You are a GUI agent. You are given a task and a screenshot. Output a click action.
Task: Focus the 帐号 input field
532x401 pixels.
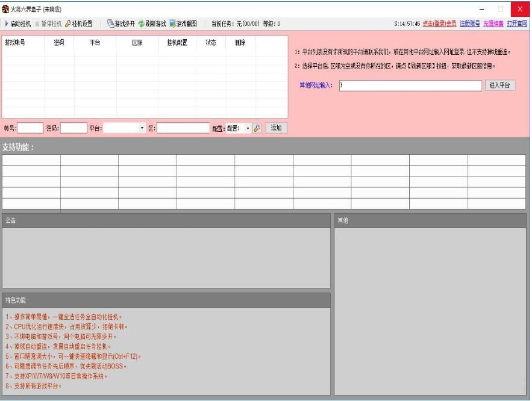point(30,128)
